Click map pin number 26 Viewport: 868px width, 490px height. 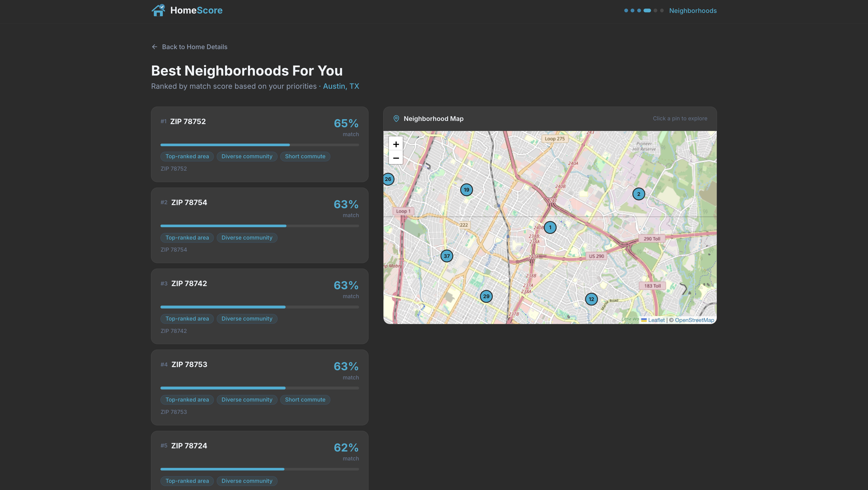pyautogui.click(x=388, y=179)
